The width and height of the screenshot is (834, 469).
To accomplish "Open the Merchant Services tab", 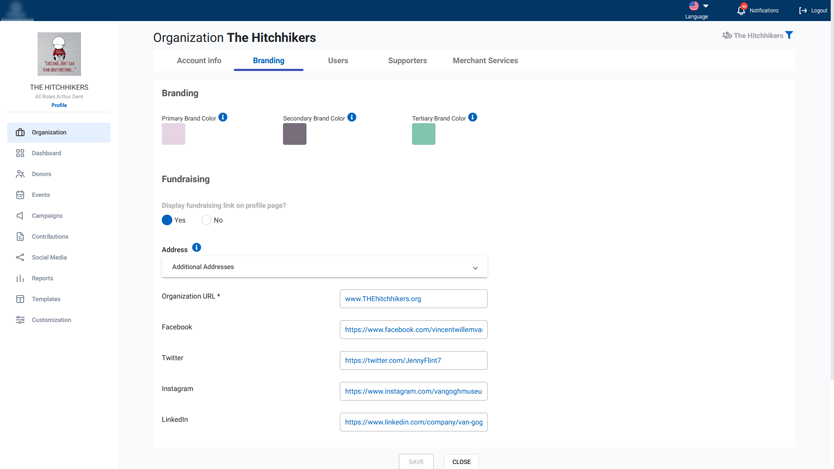I will [x=485, y=61].
